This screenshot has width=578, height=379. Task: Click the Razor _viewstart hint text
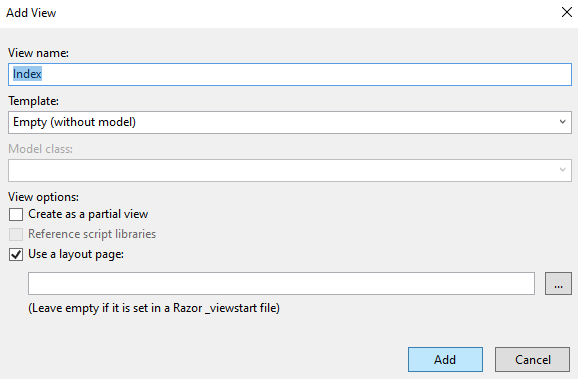(x=154, y=308)
